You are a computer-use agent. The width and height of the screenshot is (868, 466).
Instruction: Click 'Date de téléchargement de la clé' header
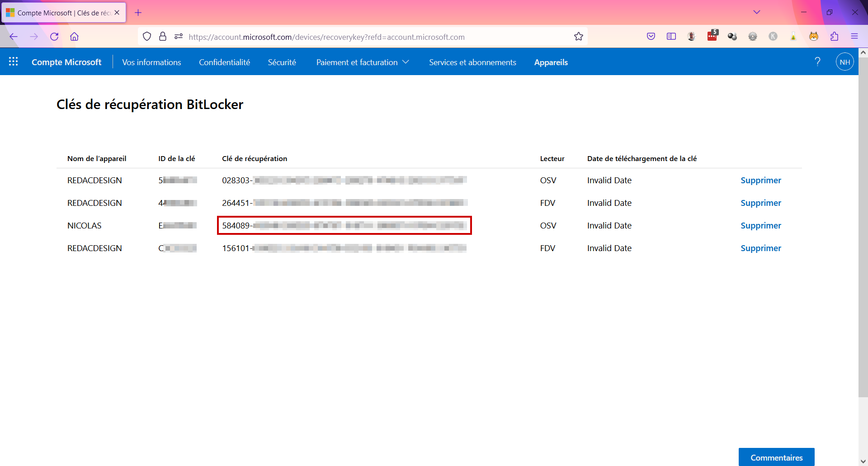click(x=642, y=158)
